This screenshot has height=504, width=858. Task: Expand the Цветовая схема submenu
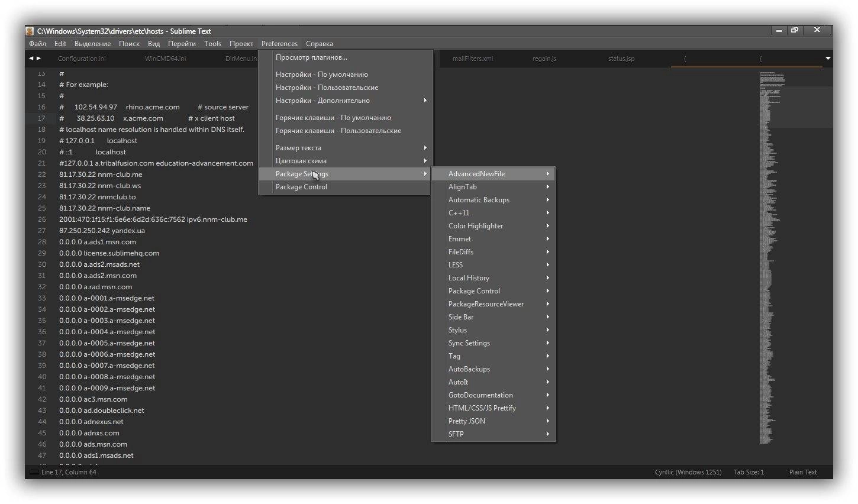click(x=344, y=161)
